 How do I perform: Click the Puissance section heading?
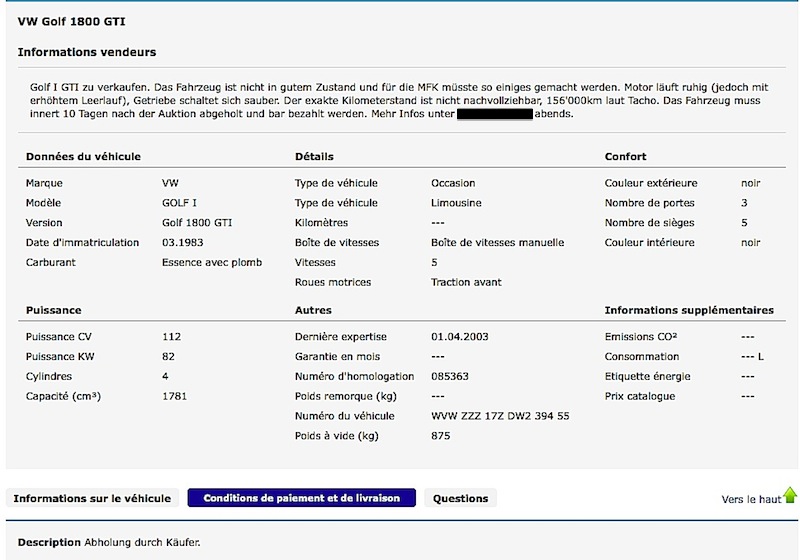coord(54,310)
